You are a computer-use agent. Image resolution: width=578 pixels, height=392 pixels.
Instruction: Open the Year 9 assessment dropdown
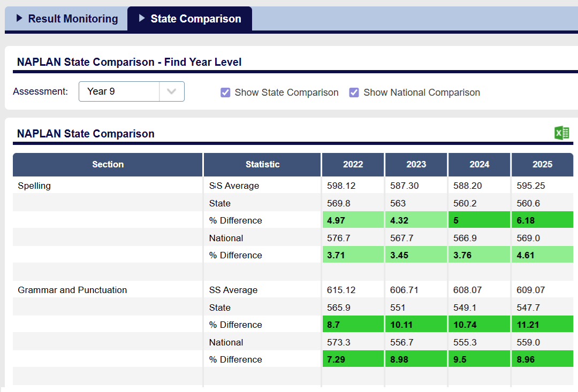132,91
